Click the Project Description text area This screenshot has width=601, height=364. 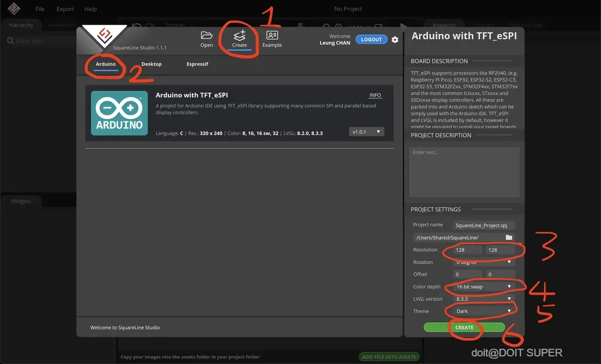click(x=464, y=172)
